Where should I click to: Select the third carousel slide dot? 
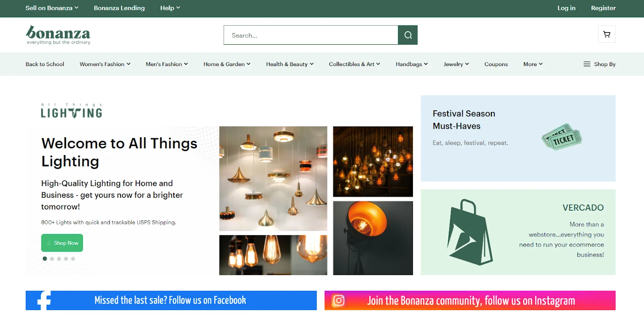tap(59, 259)
